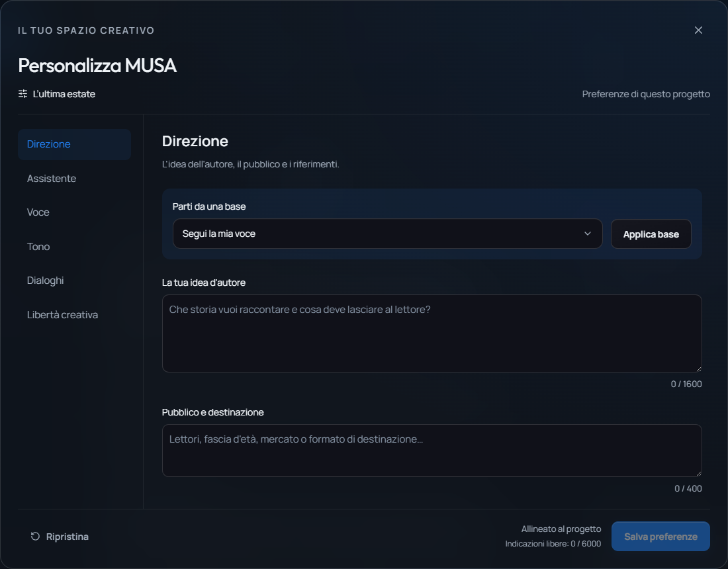Open the Tono section

(x=74, y=246)
